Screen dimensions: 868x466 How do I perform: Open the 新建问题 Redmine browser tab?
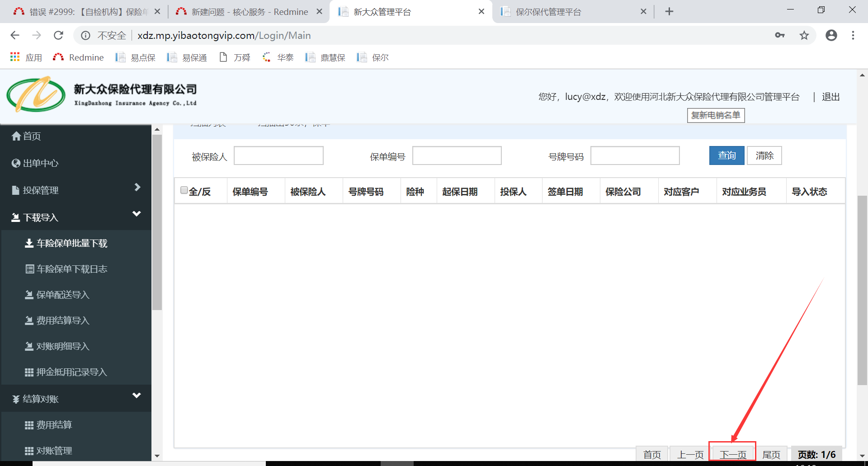249,12
